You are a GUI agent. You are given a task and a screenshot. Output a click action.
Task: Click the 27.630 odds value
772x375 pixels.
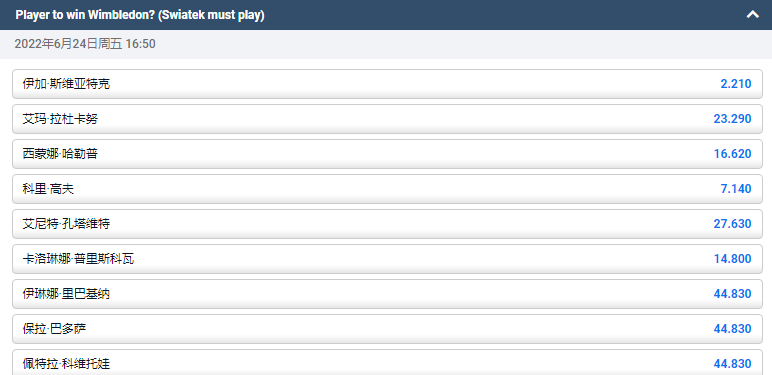[732, 223]
